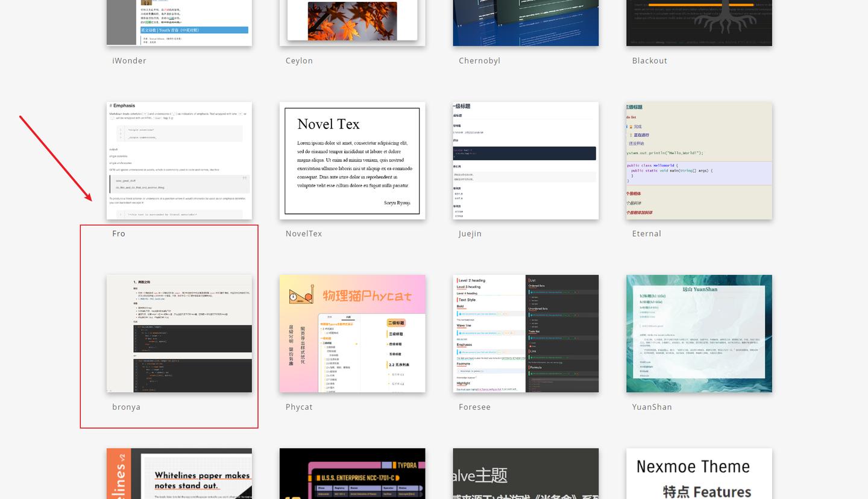Click the bronya theme name label
This screenshot has width=868, height=499.
tap(126, 407)
